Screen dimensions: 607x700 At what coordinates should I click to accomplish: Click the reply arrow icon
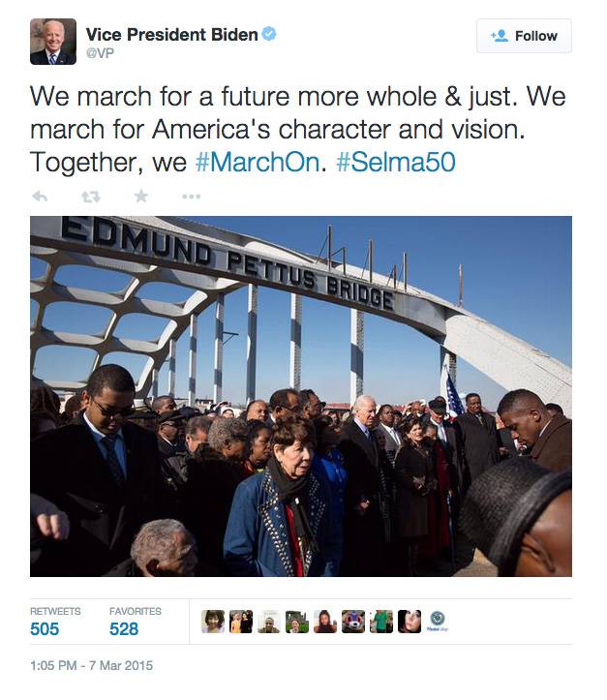(x=40, y=197)
